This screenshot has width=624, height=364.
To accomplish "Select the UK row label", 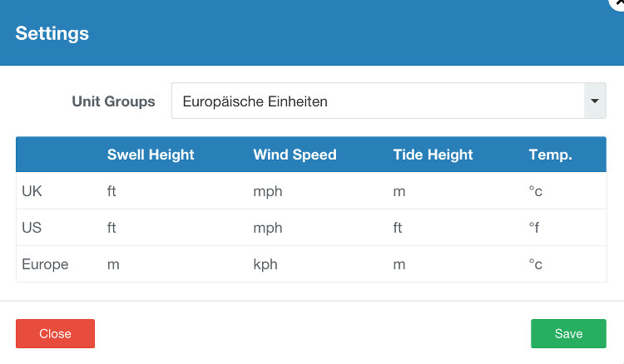I will point(32,191).
